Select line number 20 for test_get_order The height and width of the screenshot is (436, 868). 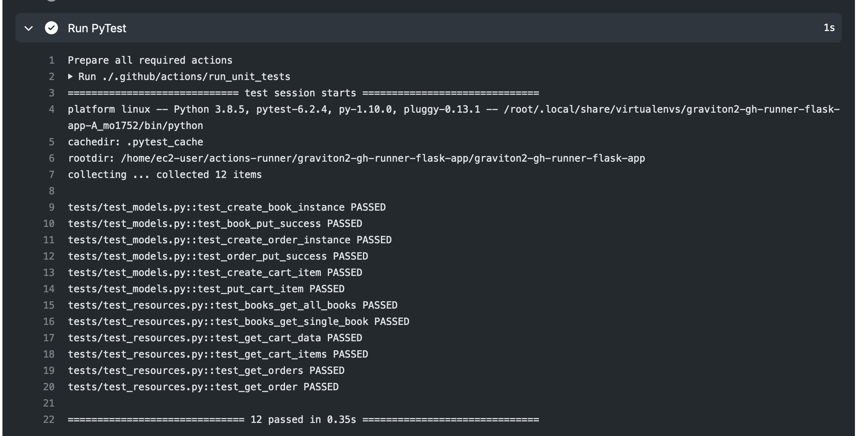pos(49,387)
